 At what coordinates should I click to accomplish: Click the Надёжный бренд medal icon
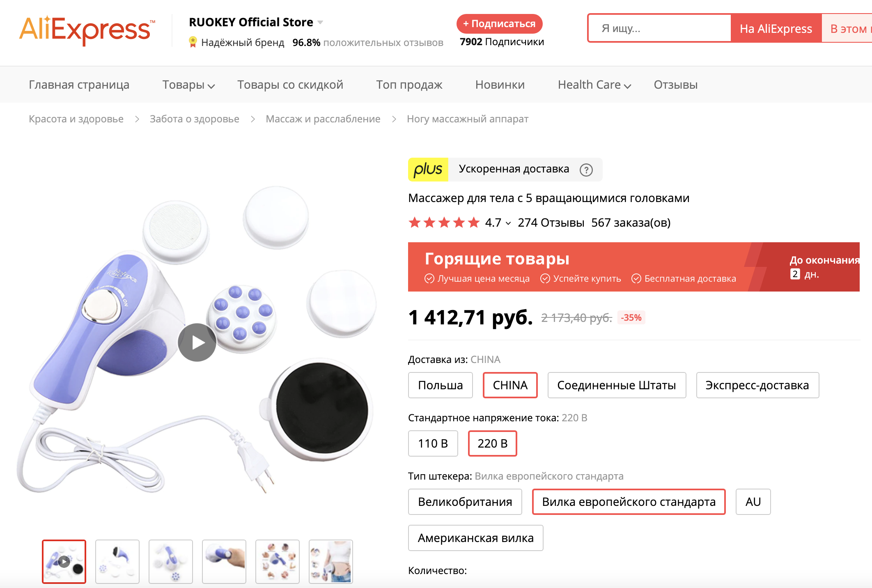[193, 42]
